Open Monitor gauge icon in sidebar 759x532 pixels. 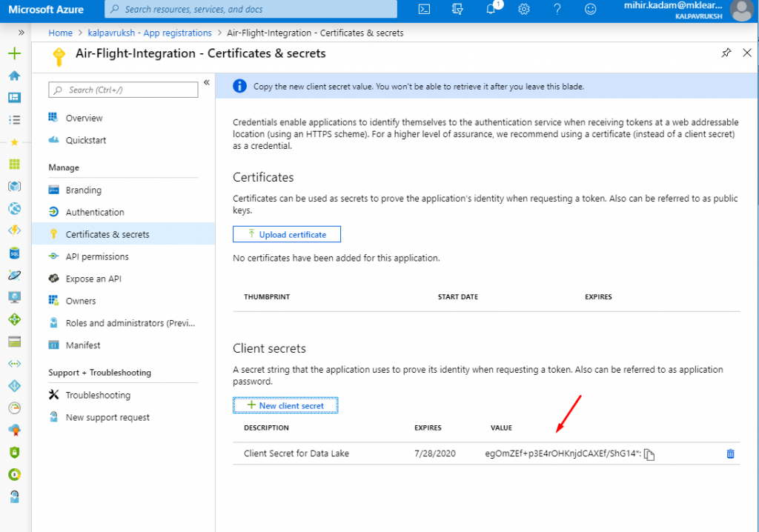tap(15, 408)
